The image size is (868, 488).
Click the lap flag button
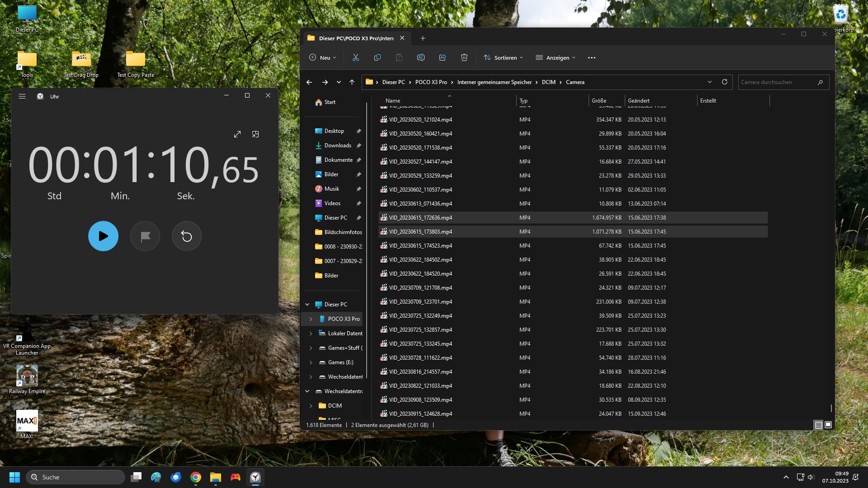[x=145, y=236]
